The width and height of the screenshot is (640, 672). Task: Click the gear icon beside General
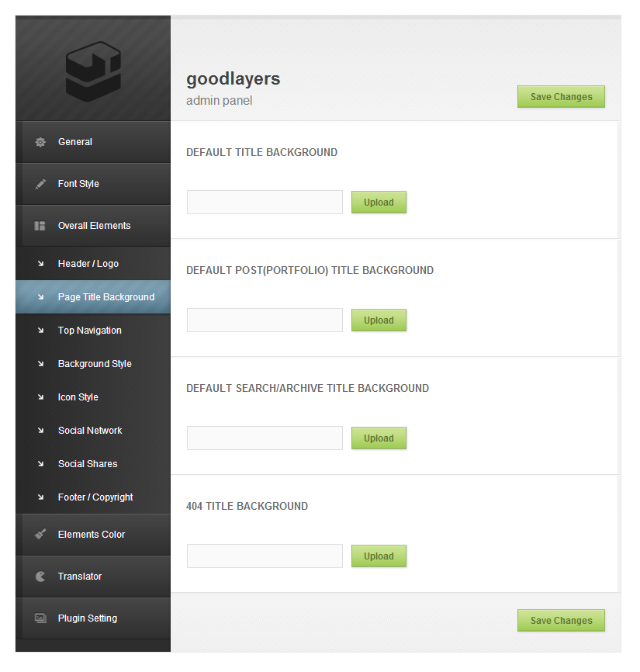40,143
